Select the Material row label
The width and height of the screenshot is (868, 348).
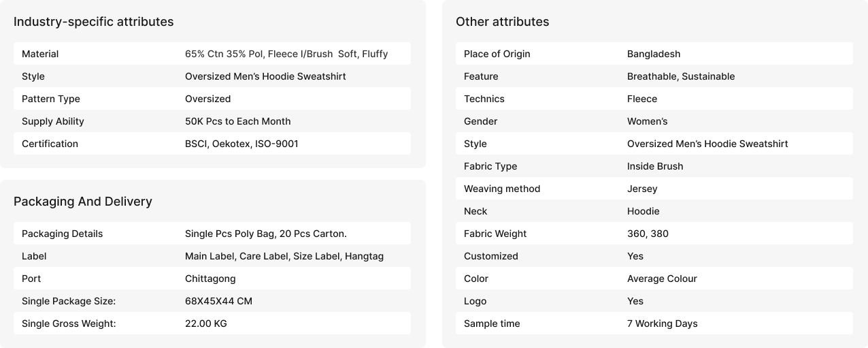(40, 54)
